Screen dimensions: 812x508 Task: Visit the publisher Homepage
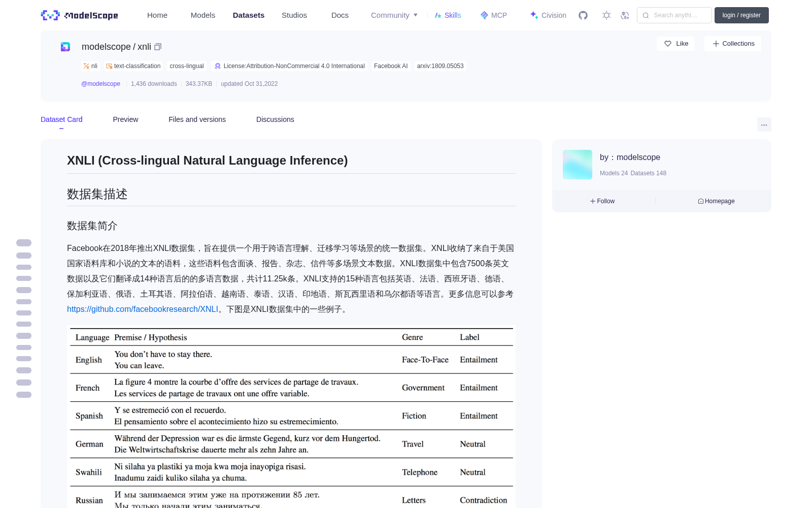coord(716,201)
